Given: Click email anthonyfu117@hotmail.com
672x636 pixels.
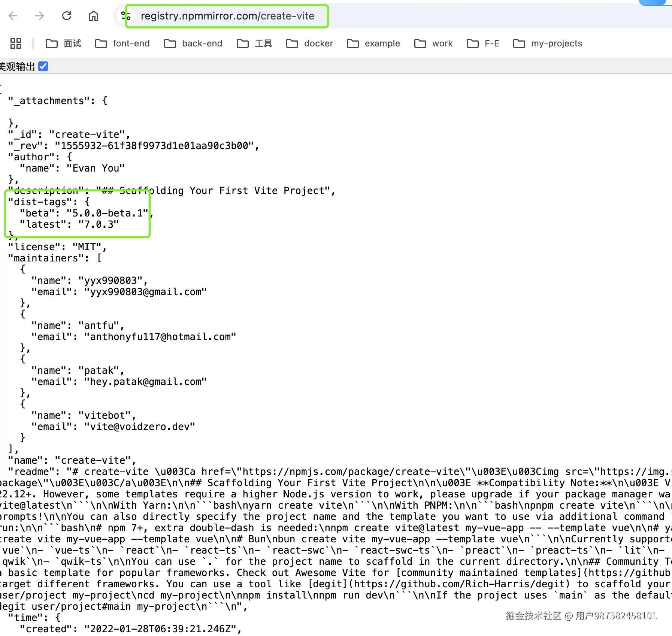Looking at the screenshot, I should (x=160, y=337).
